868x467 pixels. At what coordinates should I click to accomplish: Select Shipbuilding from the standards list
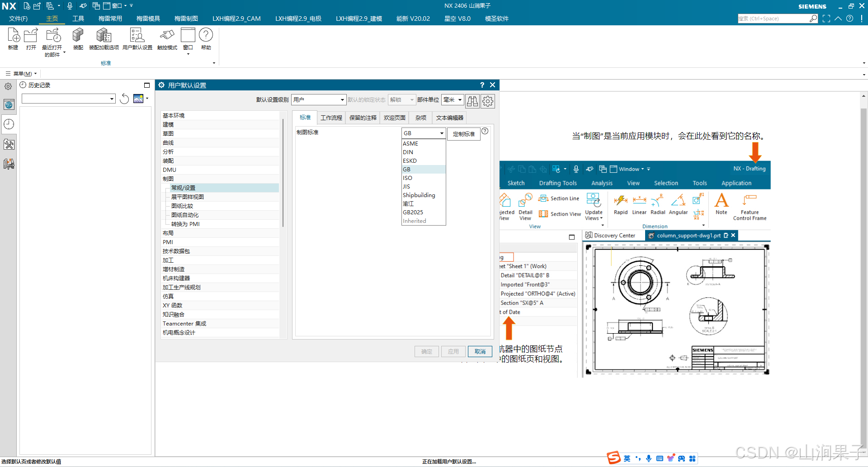(424, 195)
